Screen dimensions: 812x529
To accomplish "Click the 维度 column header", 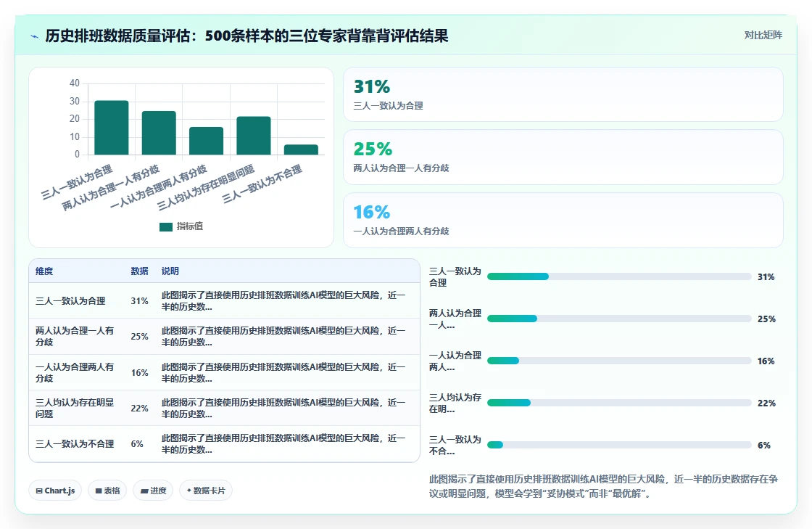I will (44, 271).
